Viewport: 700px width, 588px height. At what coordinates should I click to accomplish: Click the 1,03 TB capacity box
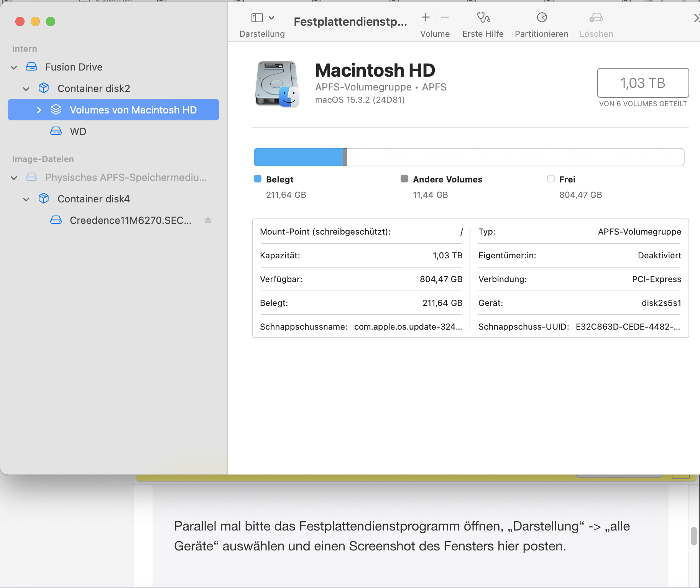tap(642, 83)
